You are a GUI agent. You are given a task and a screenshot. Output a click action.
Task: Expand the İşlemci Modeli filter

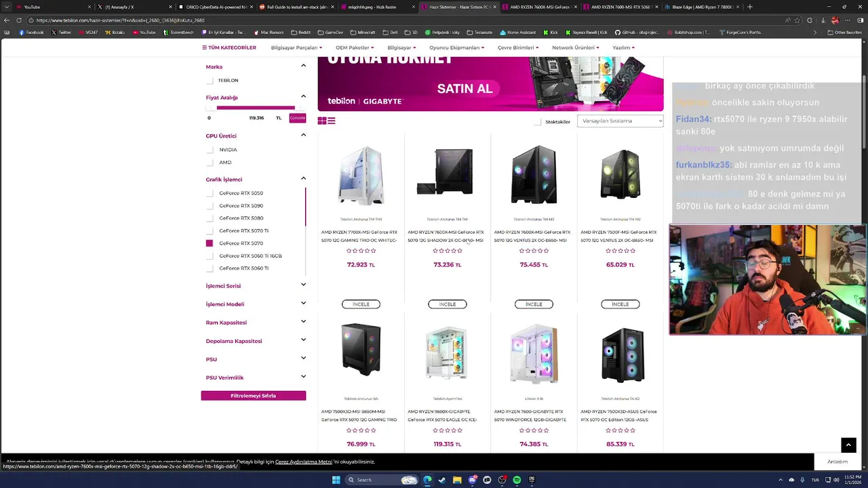point(303,303)
